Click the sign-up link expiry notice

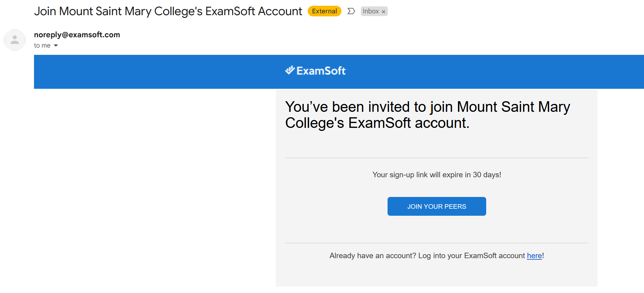[x=437, y=175]
